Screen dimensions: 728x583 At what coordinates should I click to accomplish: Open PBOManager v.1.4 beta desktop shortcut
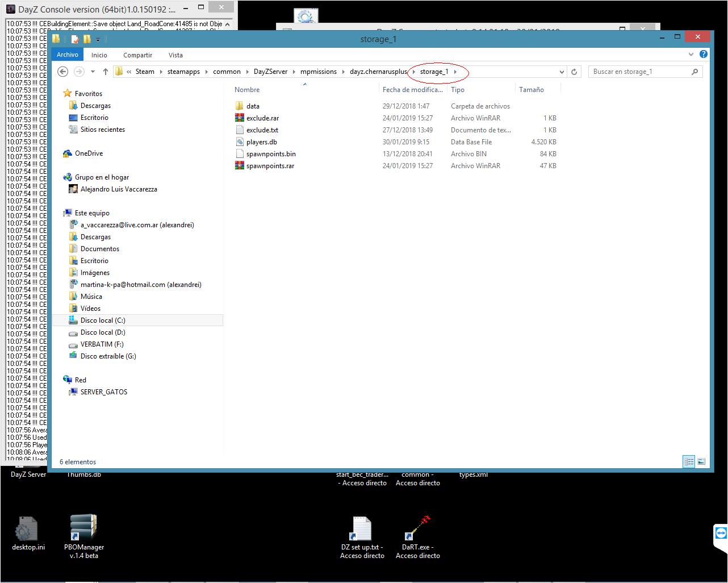coord(84,537)
